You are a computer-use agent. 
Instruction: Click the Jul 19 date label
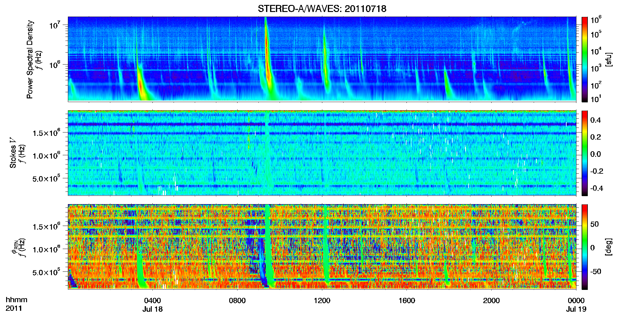[576, 309]
